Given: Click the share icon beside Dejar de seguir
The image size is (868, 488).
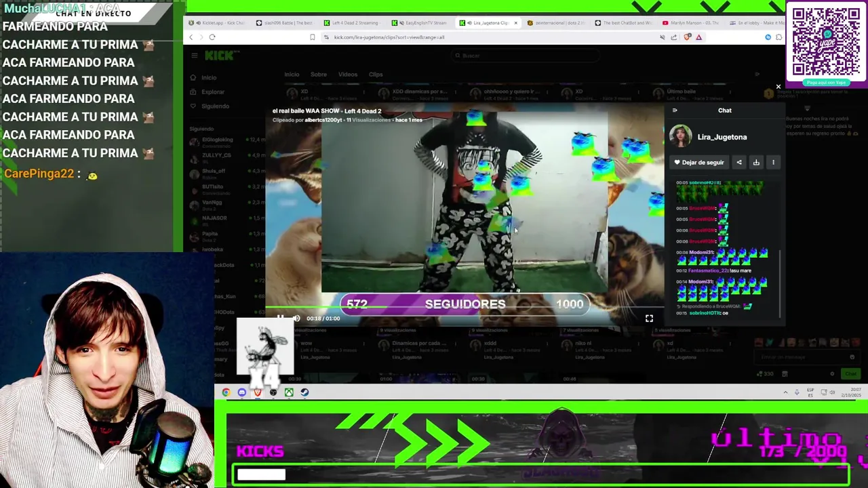Looking at the screenshot, I should [x=739, y=162].
